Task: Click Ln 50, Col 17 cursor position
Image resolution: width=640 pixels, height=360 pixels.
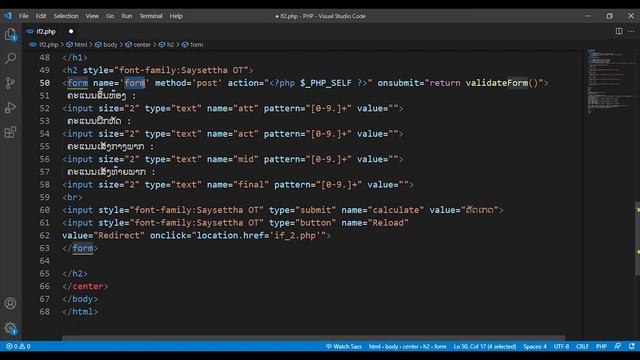Action: [485, 347]
